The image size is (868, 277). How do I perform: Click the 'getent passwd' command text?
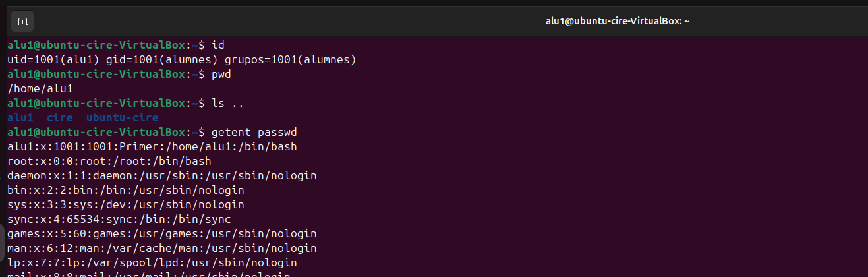click(x=254, y=132)
